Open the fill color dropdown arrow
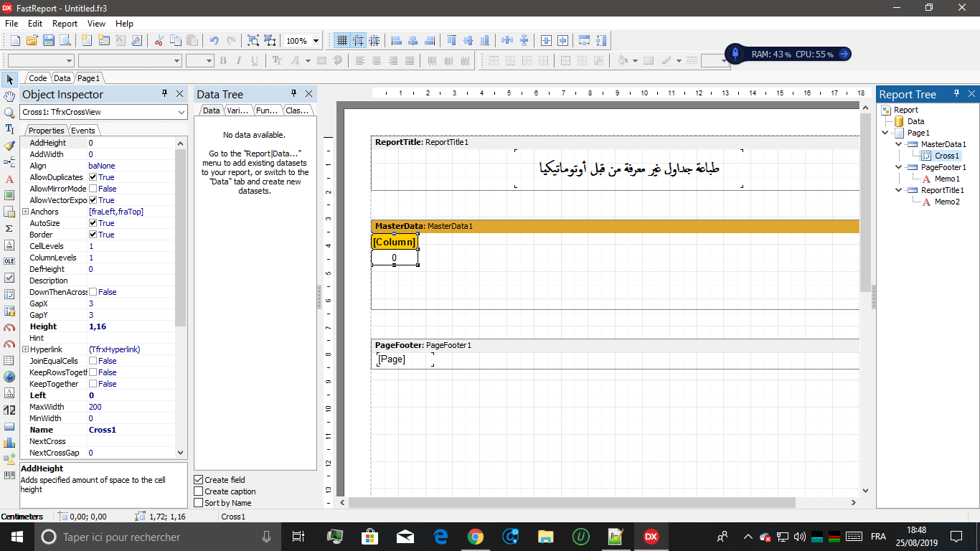980x551 pixels. 635,61
